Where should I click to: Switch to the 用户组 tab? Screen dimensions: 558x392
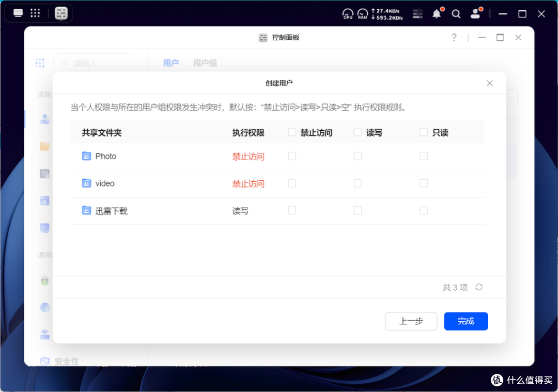205,64
